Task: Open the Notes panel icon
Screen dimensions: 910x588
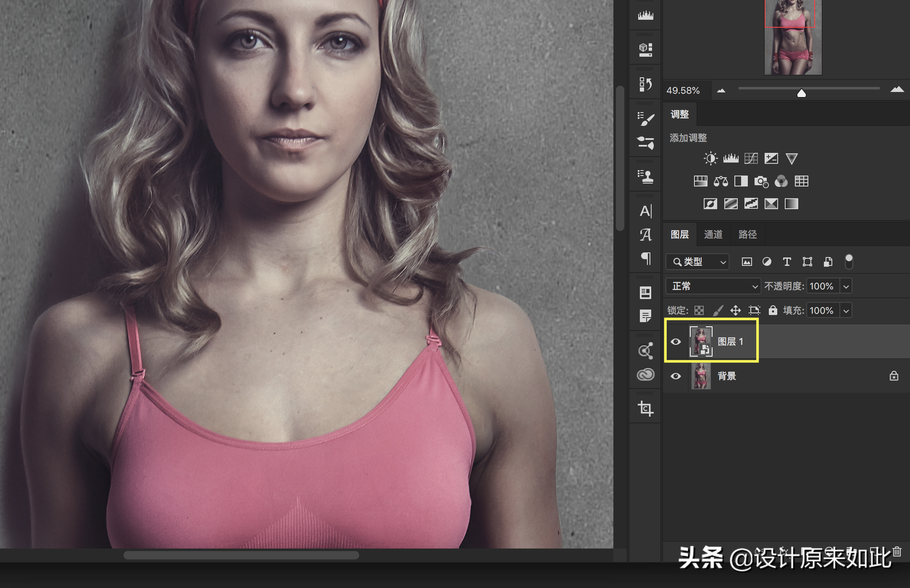Action: click(645, 316)
